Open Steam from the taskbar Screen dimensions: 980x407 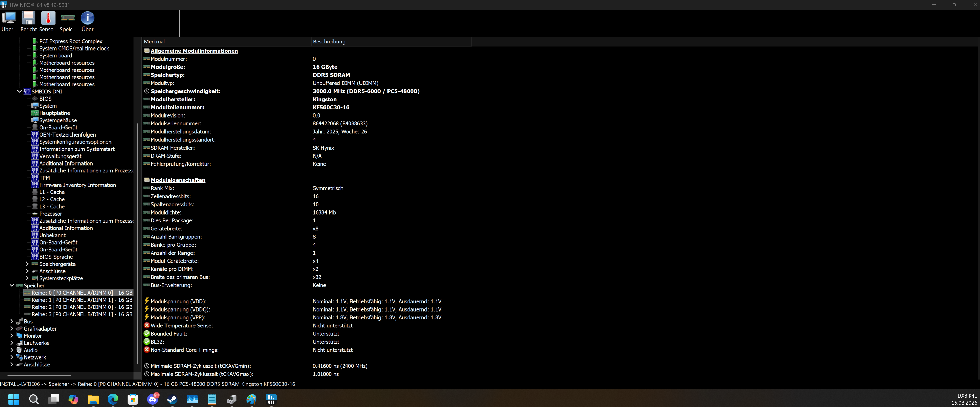click(x=172, y=399)
